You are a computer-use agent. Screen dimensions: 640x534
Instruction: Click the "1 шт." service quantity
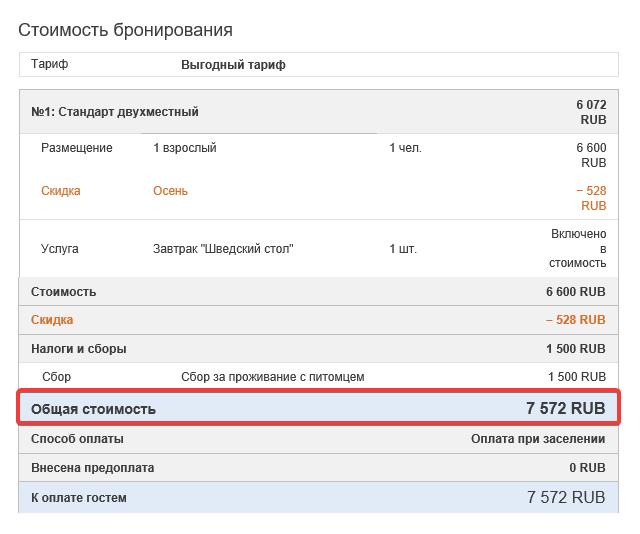click(403, 248)
